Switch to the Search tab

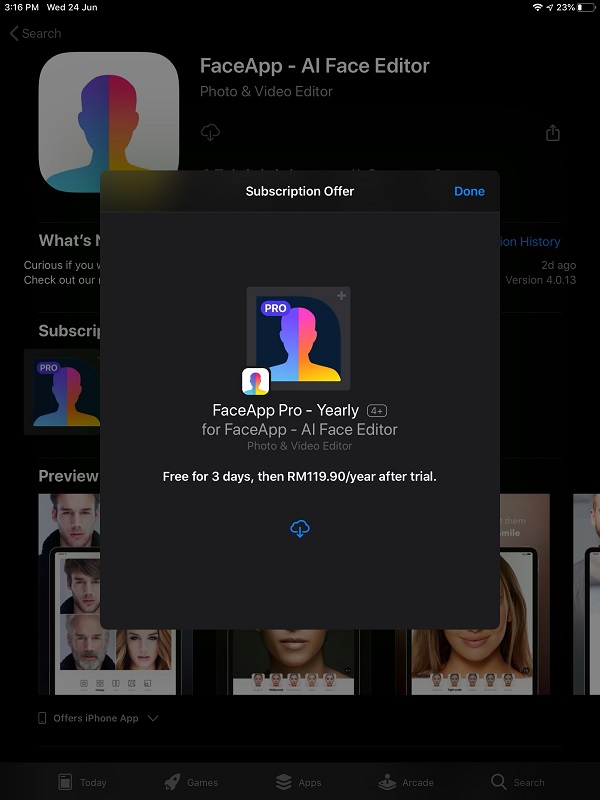click(518, 782)
